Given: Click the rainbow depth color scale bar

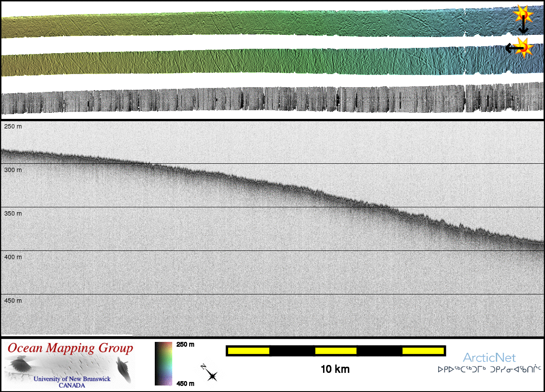Looking at the screenshot, I should click(163, 364).
